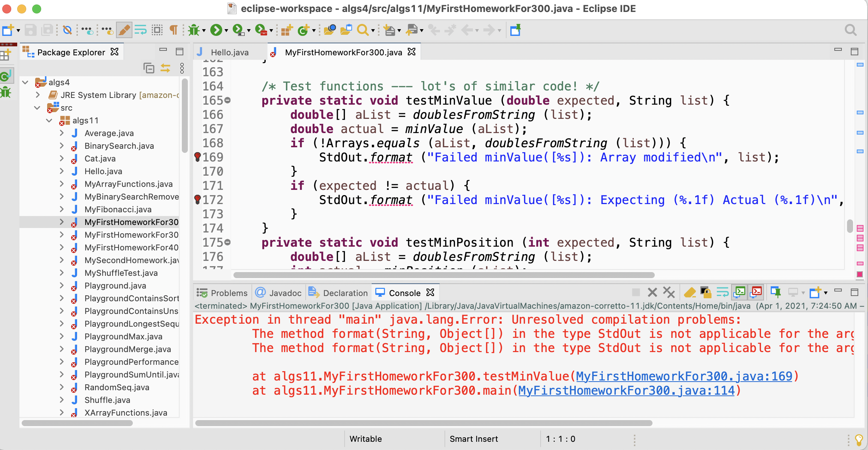The height and width of the screenshot is (450, 868).
Task: Switch to the Problems tab
Action: (224, 293)
